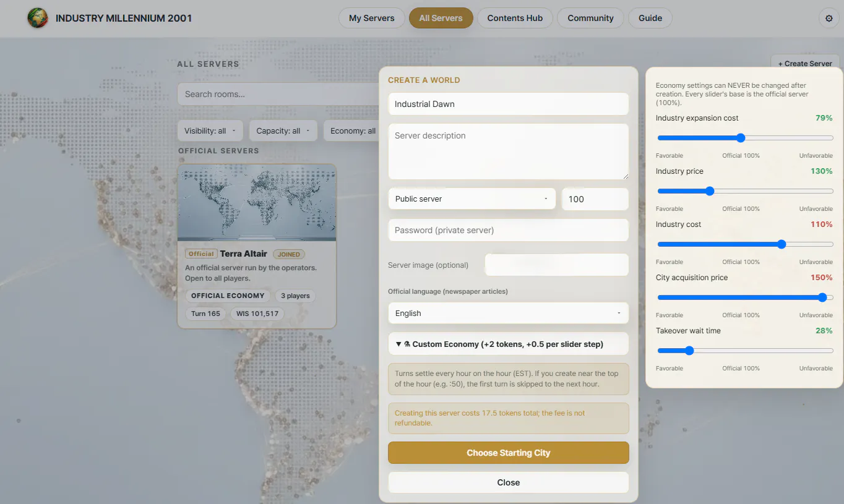Click the Choose Starting City button
This screenshot has width=844, height=504.
click(x=509, y=453)
